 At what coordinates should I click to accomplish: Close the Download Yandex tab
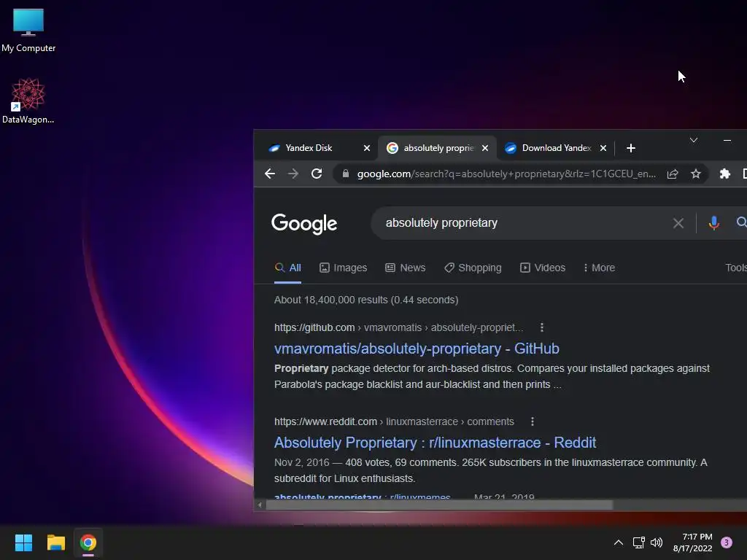pyautogui.click(x=603, y=148)
